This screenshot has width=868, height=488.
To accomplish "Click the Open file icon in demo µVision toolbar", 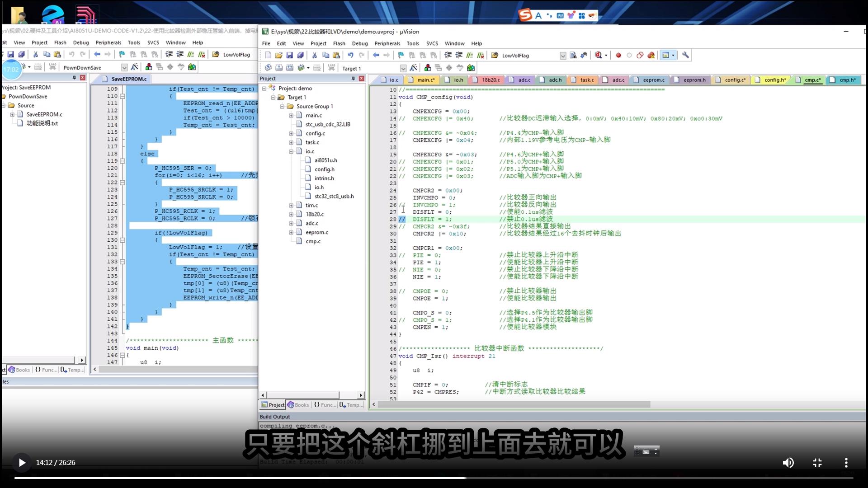I will point(278,55).
